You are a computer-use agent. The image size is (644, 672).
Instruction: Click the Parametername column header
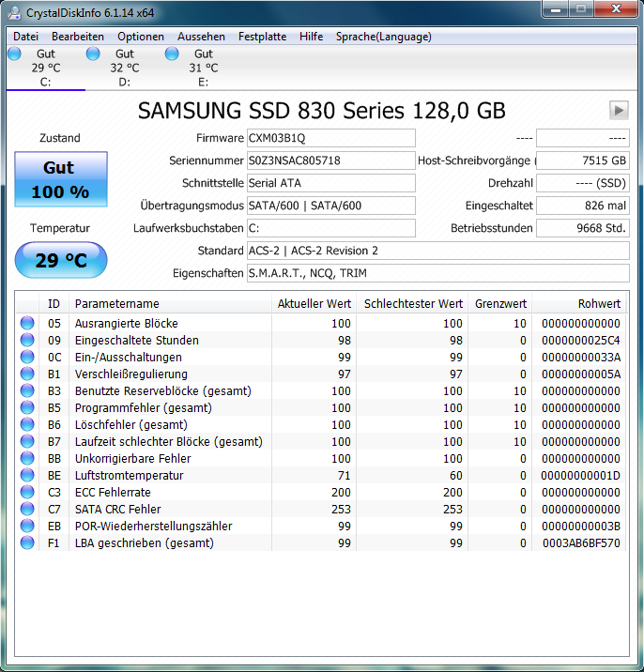(x=170, y=304)
